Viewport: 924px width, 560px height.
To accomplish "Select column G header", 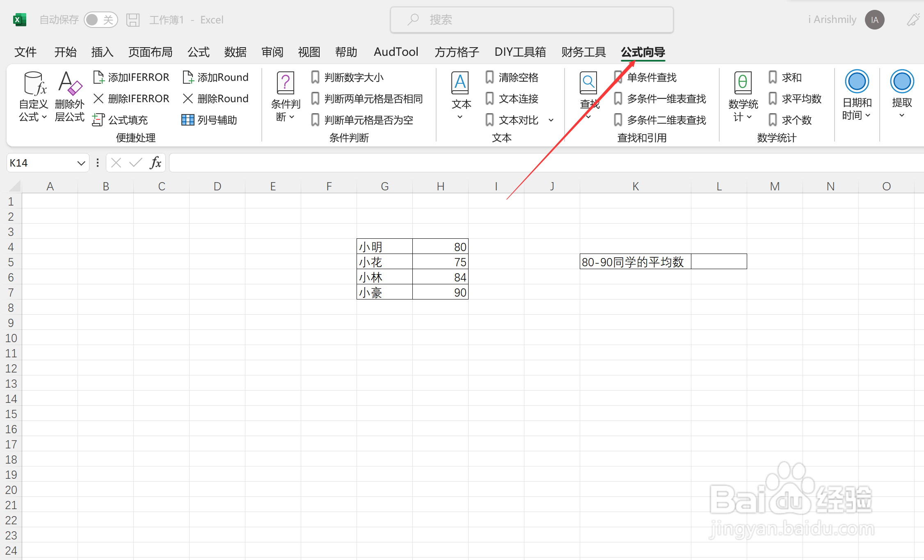I will point(384,186).
